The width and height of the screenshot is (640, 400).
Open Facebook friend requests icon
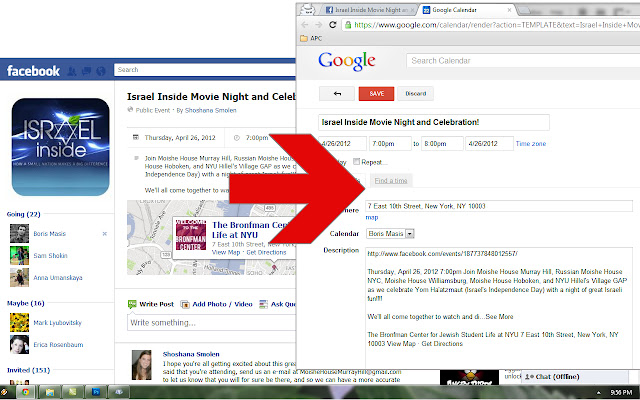72,71
